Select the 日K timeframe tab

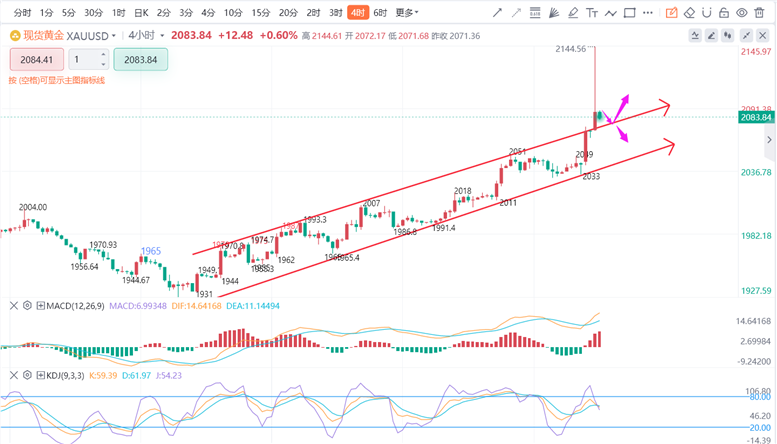pos(141,13)
